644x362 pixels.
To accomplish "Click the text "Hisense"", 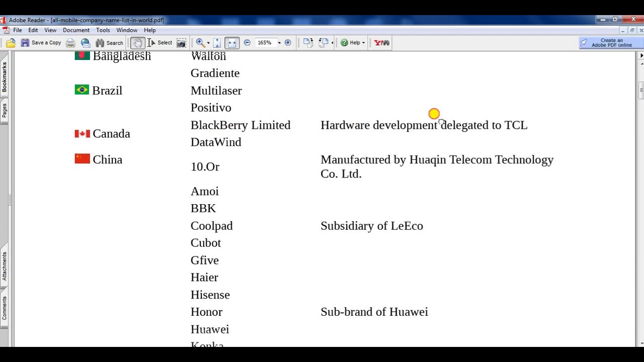I will point(210,295).
